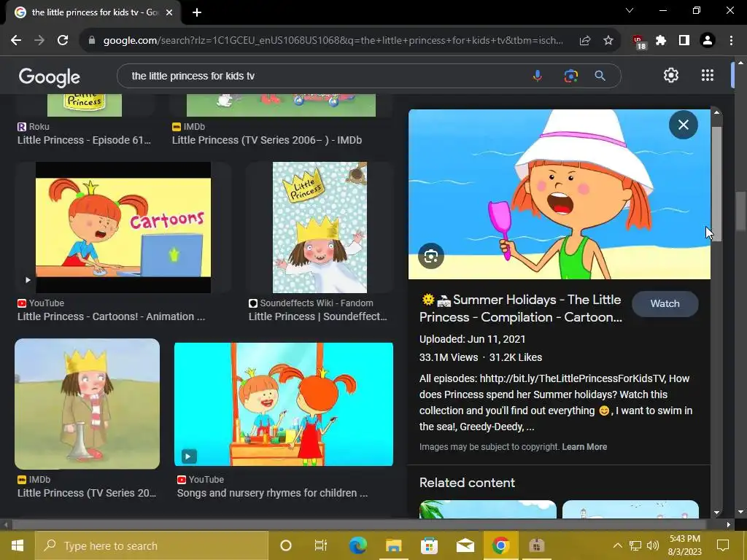This screenshot has height=560, width=747.
Task: Show hidden system tray icons
Action: [x=617, y=545]
